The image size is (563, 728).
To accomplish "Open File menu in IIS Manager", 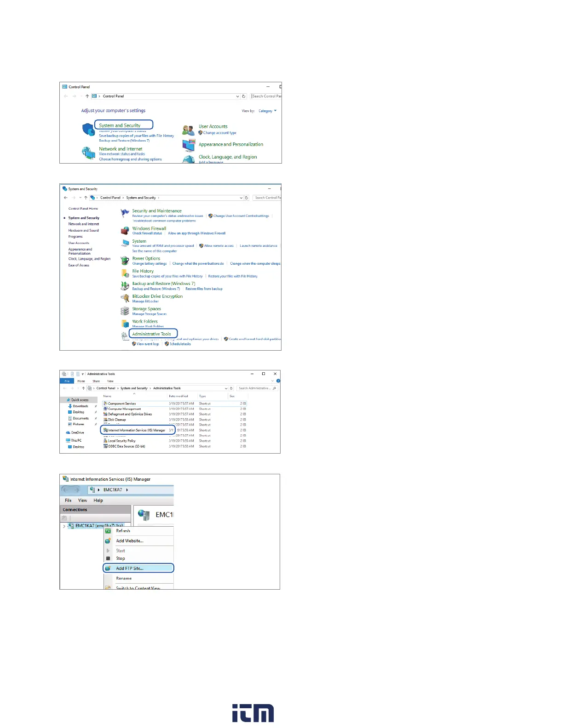I will pos(68,500).
